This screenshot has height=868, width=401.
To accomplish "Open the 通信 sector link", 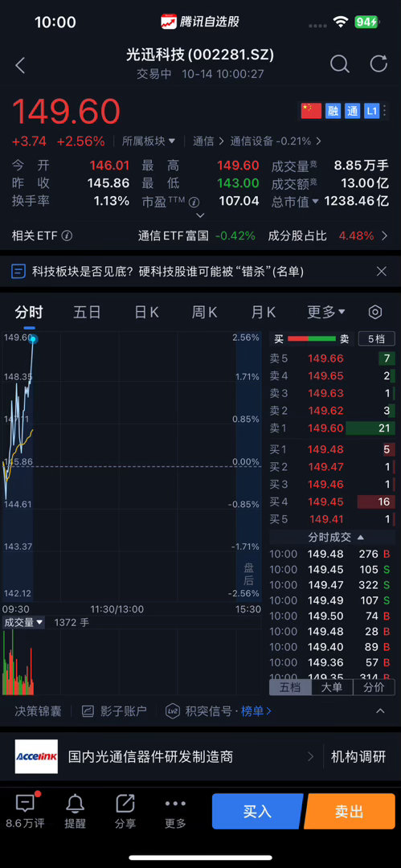I will coord(208,141).
